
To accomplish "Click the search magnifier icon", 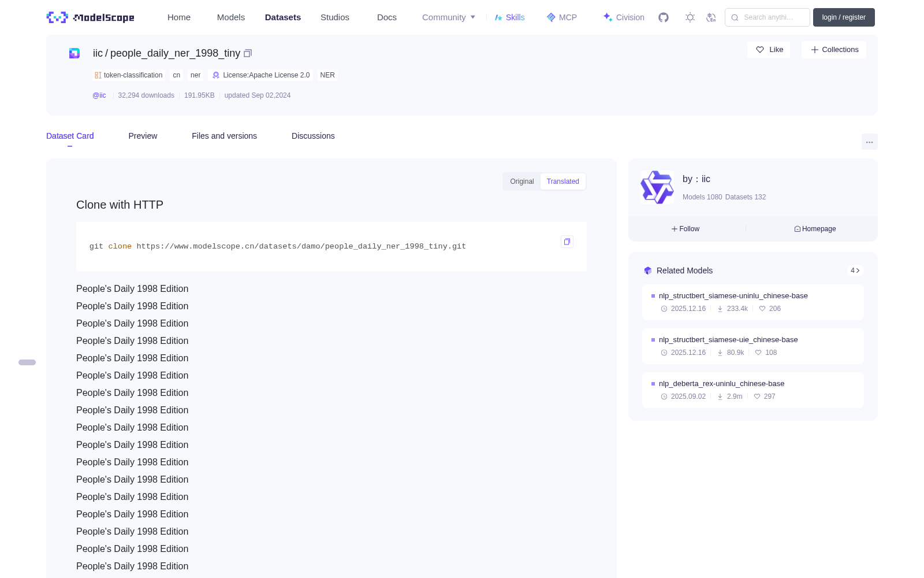I will click(x=735, y=17).
